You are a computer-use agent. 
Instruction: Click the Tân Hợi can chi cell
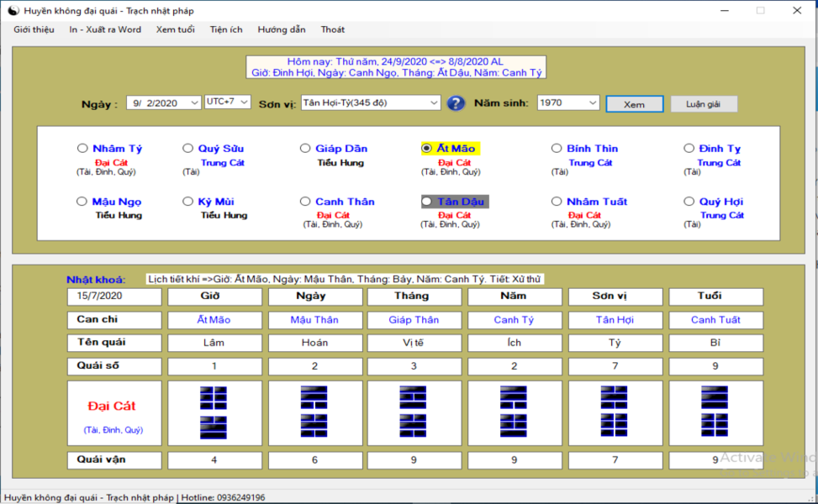(x=615, y=320)
